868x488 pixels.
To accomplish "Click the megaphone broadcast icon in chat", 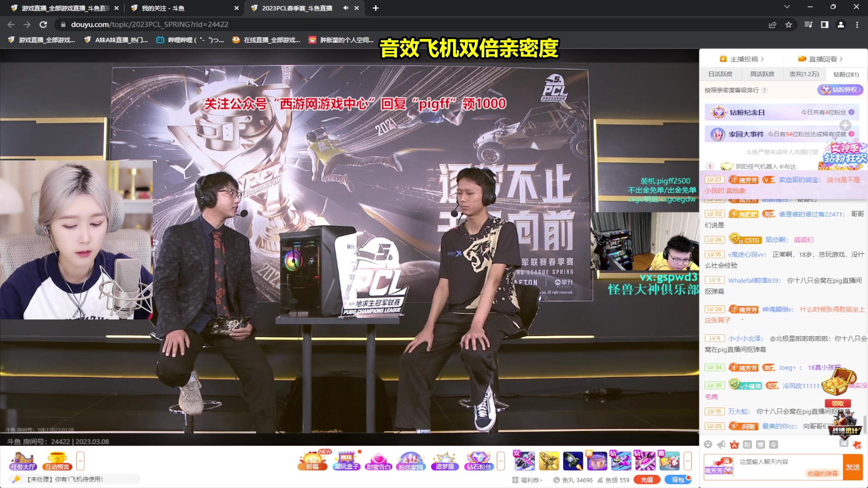I will coord(721,445).
